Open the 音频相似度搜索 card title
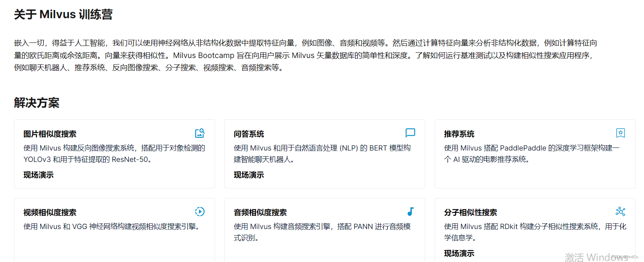644x262 pixels. 260,213
